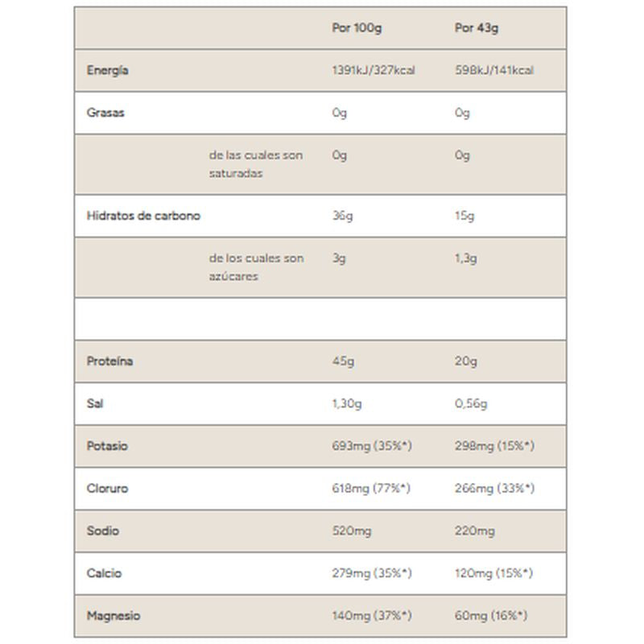Click the 'Por 43g' column header
Viewport: 644px width, 644px height.
click(x=477, y=28)
